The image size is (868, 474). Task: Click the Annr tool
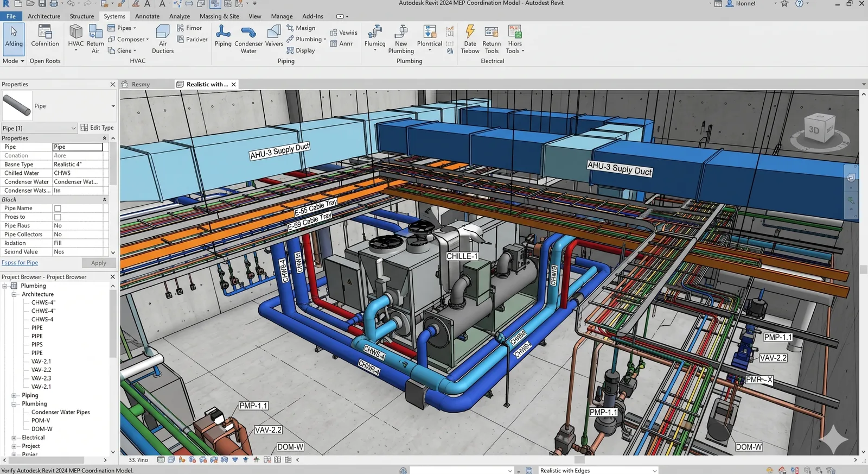[x=341, y=43]
